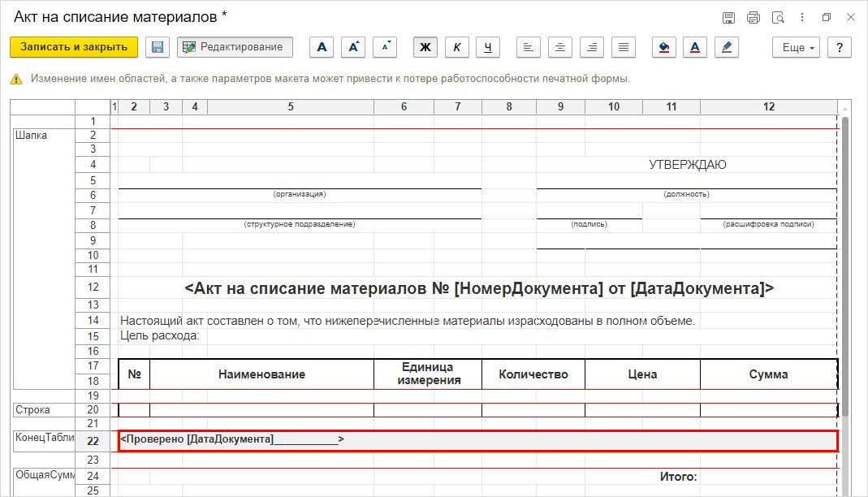Screen dimensions: 868x497
Task: Click the ОбщаяСумм area name
Action: click(x=45, y=475)
